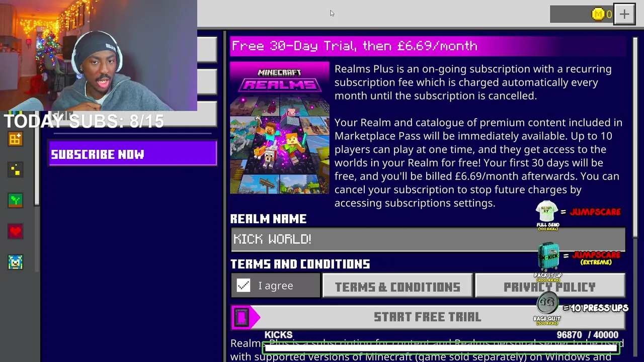Click the Minecraft Realms artwork thumbnail
Viewport: 644px width, 362px height.
click(280, 128)
